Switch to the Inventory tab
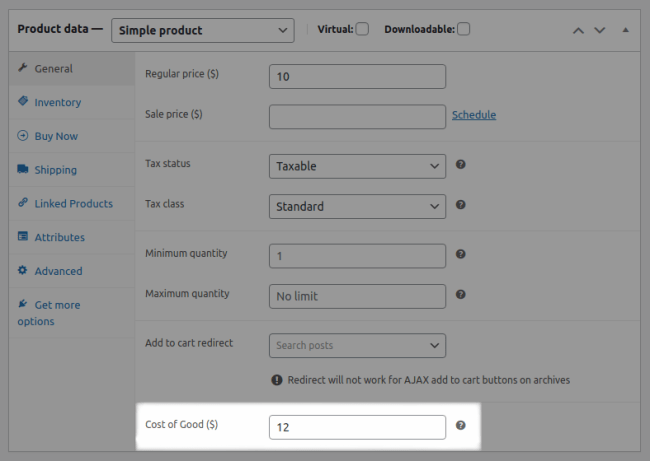The width and height of the screenshot is (650, 461). tap(57, 102)
